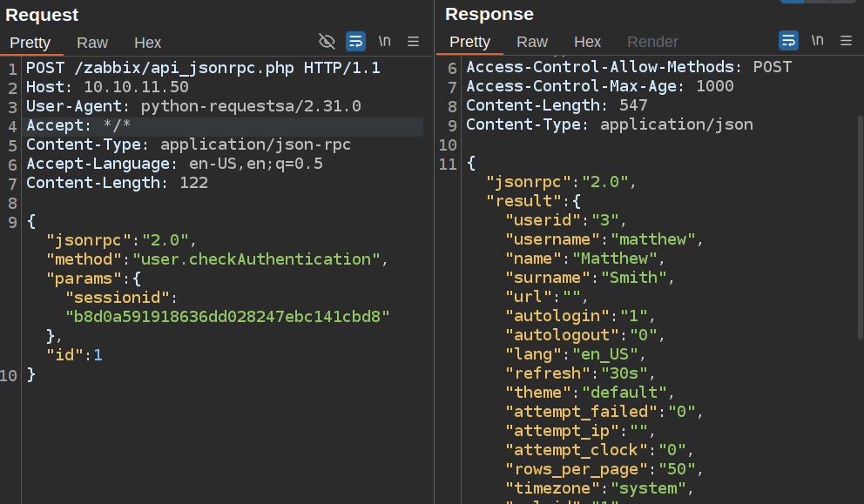Select the Response Pretty tab
The image size is (864, 504).
pos(470,43)
